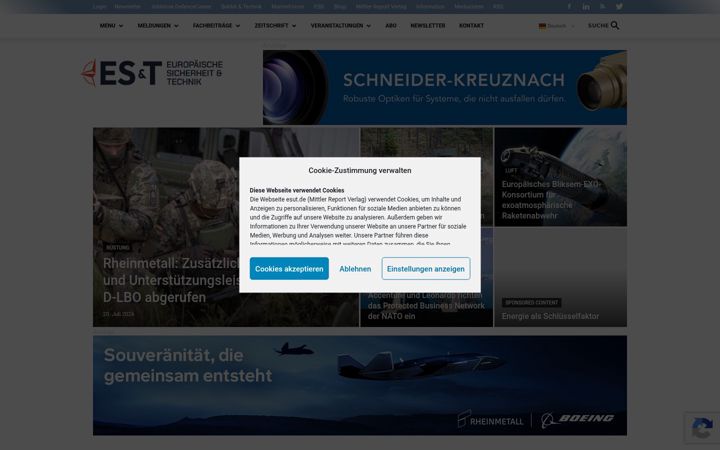Image resolution: width=720 pixels, height=450 pixels.
Task: Click the Twitter bird icon
Action: (x=619, y=6)
